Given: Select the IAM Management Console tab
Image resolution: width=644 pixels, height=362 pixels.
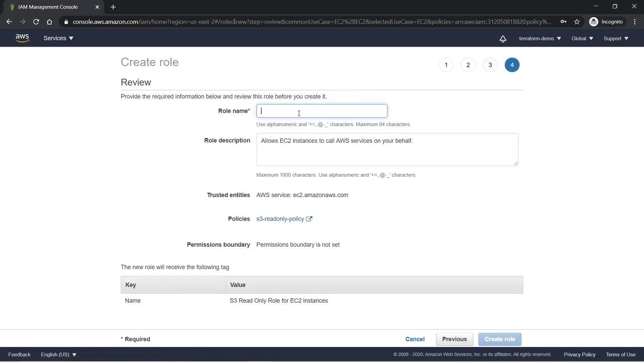Looking at the screenshot, I should tap(53, 7).
